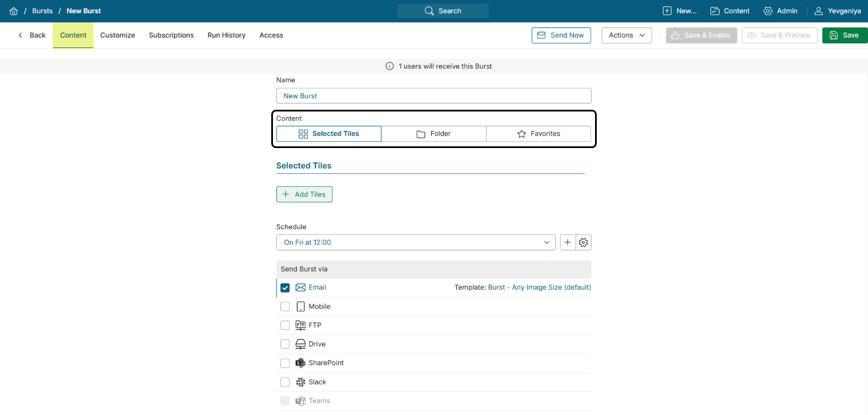Open the Run History tab
The width and height of the screenshot is (868, 415).
coord(226,35)
